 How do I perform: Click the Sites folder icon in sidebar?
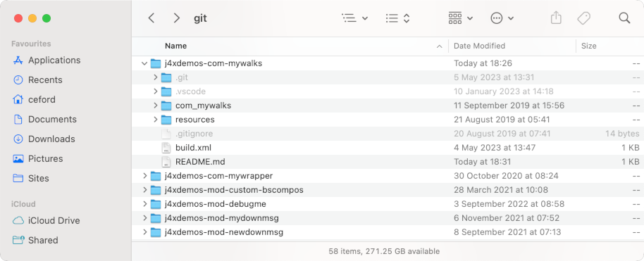pyautogui.click(x=18, y=179)
